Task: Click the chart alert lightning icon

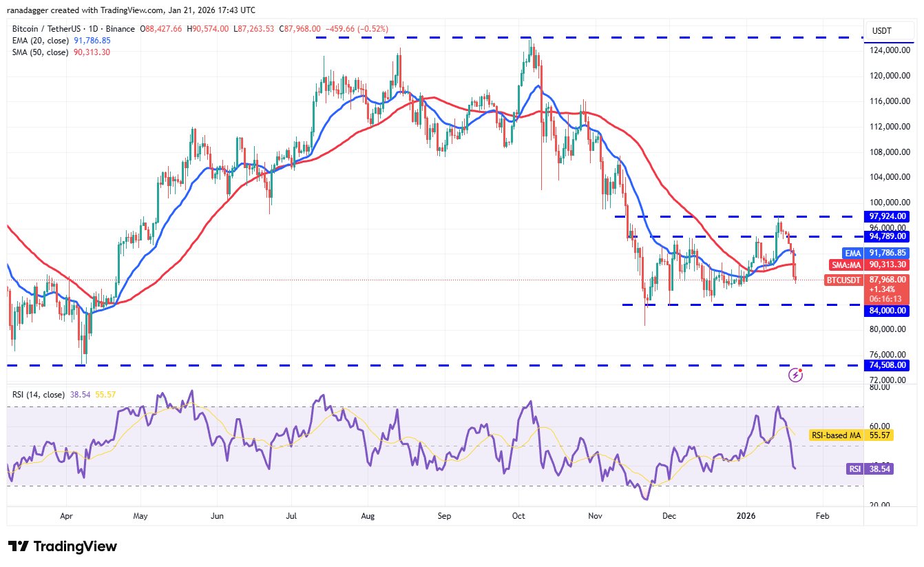Action: pyautogui.click(x=797, y=374)
